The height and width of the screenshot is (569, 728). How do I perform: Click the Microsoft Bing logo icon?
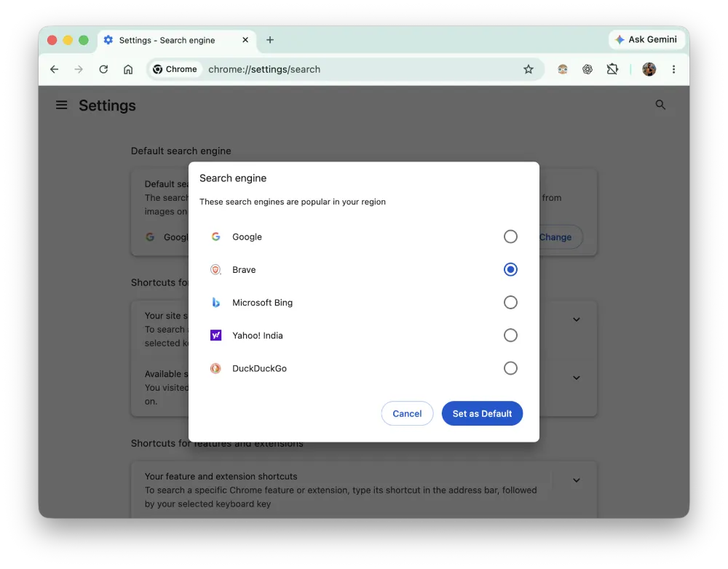coord(216,303)
